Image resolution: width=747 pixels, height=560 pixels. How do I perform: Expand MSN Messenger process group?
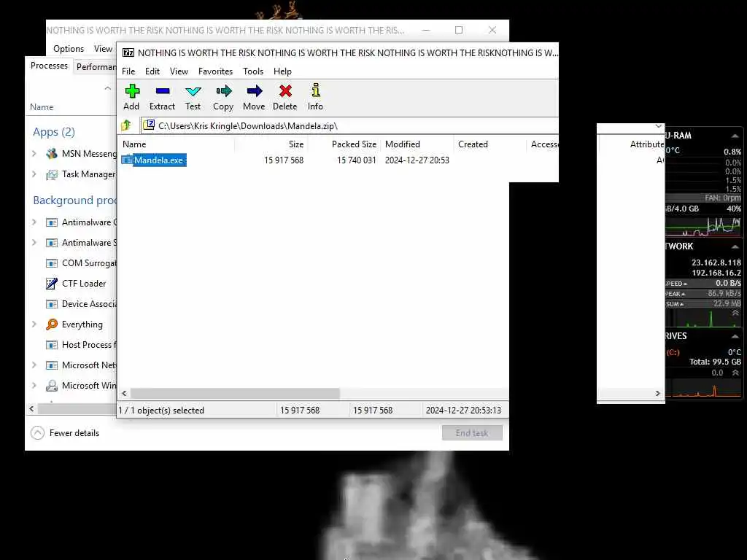(34, 153)
